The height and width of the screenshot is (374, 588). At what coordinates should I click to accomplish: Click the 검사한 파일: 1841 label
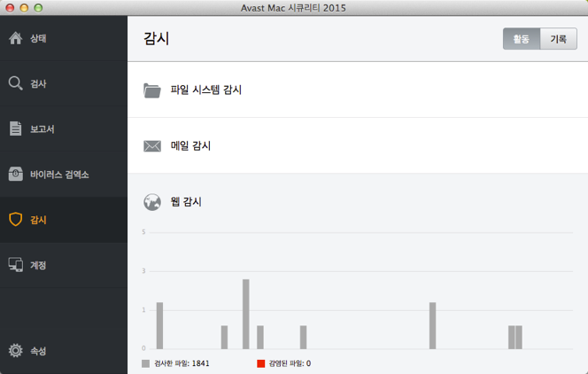pos(182,363)
